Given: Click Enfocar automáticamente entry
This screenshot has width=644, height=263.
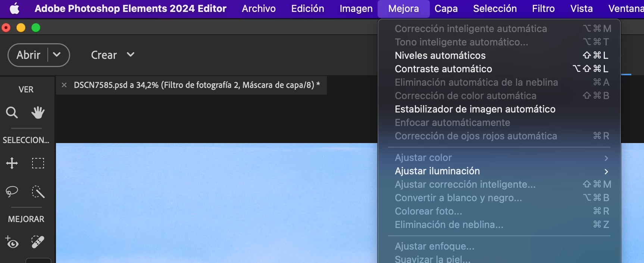Looking at the screenshot, I should coord(499,123).
